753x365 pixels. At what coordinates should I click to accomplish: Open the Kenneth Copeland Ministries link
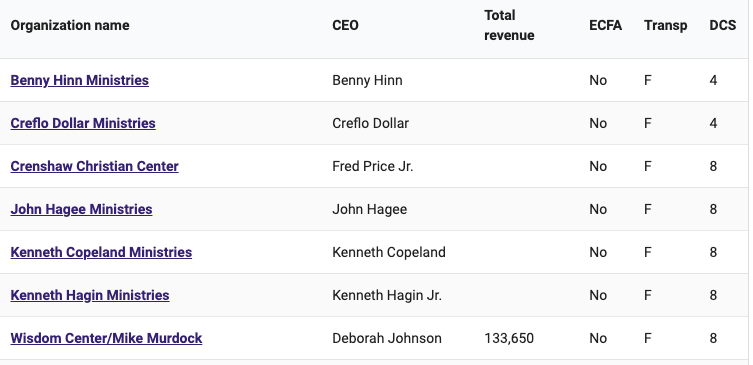point(101,252)
